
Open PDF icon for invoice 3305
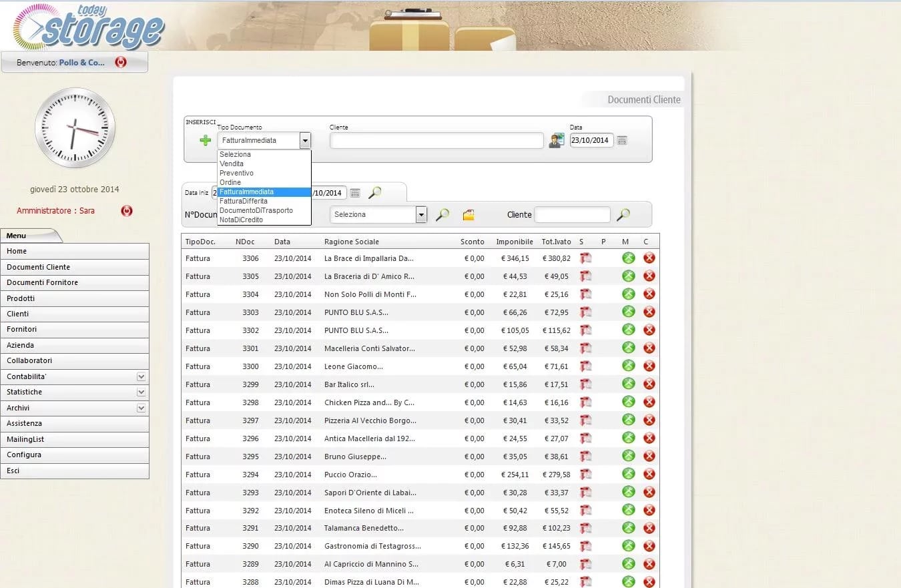pos(585,276)
